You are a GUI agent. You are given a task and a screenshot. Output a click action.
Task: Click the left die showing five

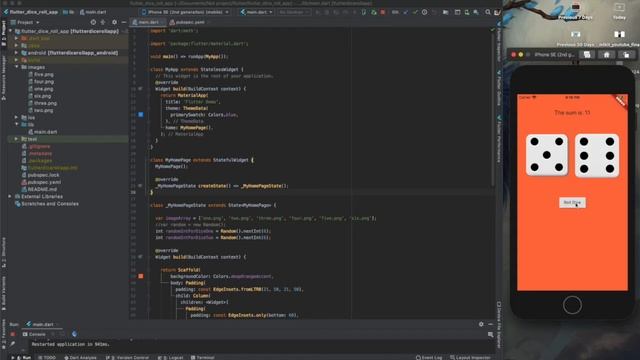pyautogui.click(x=547, y=155)
